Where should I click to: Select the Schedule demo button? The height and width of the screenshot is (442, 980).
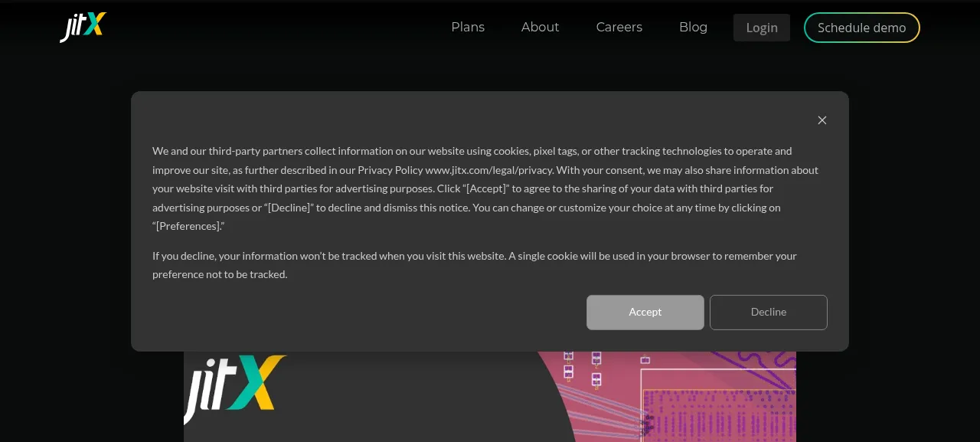[862, 28]
